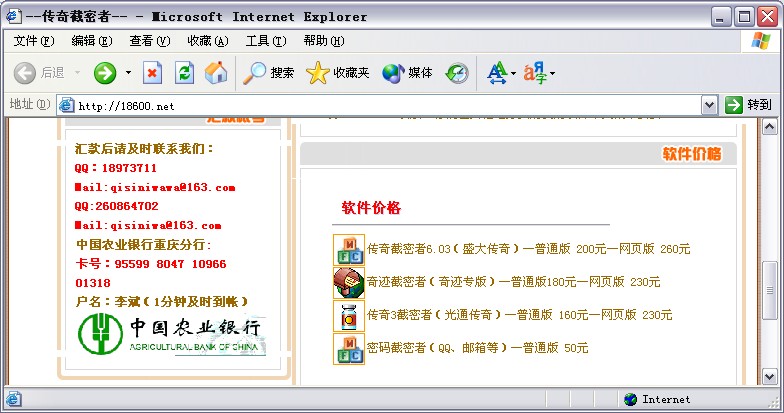Click the Mail:qisiniwa@163.com text
The width and height of the screenshot is (784, 413).
(148, 225)
